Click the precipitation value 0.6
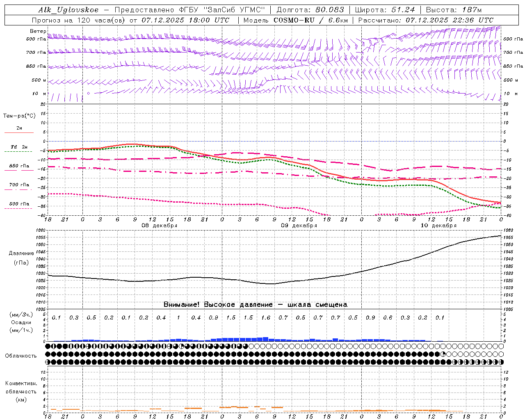The width and height of the screenshot is (525, 420). pyautogui.click(x=388, y=317)
